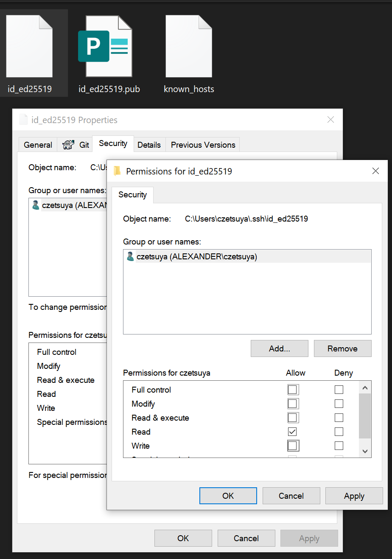Apply the permission changes
The image size is (392, 559).
pos(354,495)
